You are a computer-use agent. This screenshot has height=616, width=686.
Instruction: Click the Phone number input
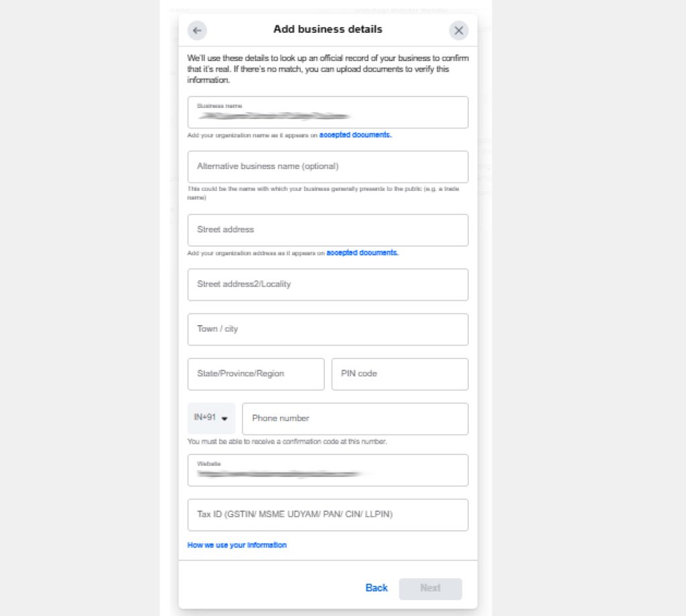click(x=355, y=419)
